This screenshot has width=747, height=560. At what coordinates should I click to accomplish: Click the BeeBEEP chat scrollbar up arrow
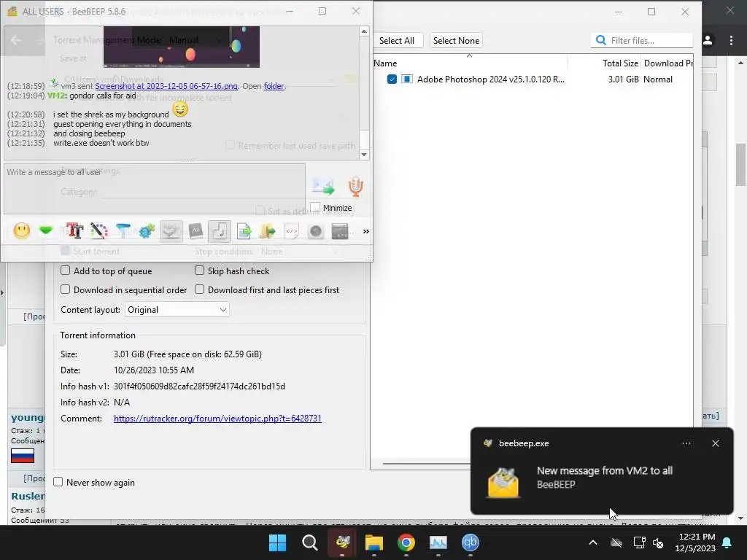(x=364, y=31)
